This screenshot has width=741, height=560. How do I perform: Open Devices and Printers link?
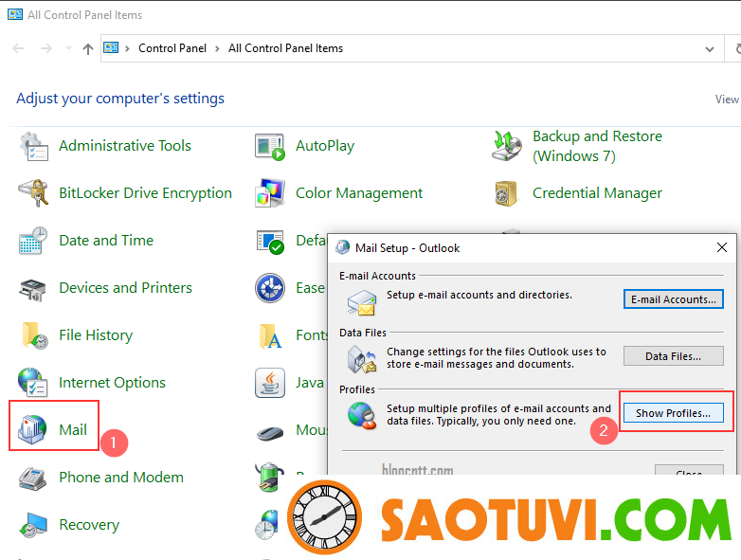(126, 288)
